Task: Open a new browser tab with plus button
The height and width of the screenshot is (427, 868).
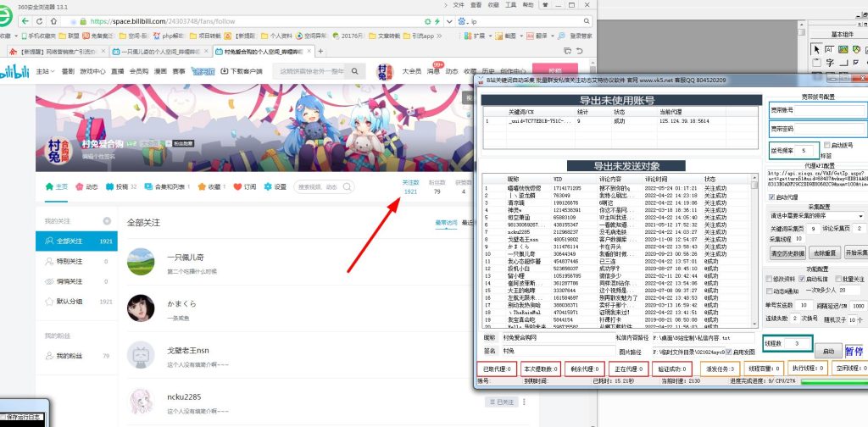Action: 320,52
